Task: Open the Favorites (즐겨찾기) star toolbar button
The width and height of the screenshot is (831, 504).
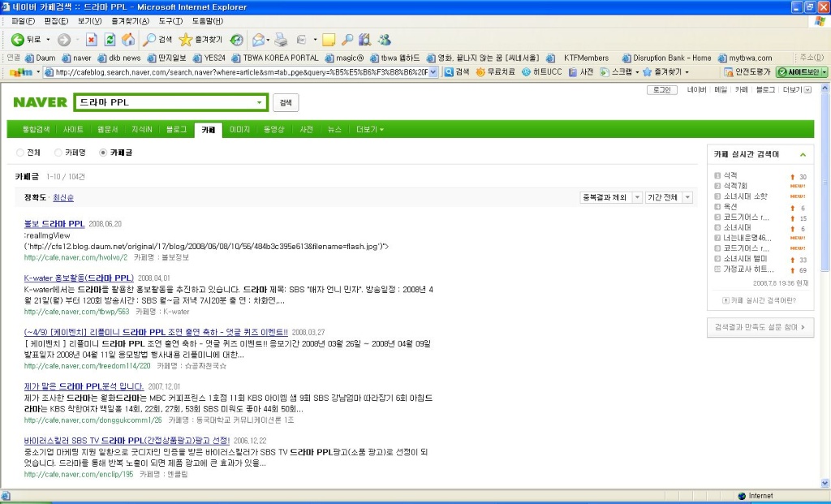Action: [x=201, y=40]
